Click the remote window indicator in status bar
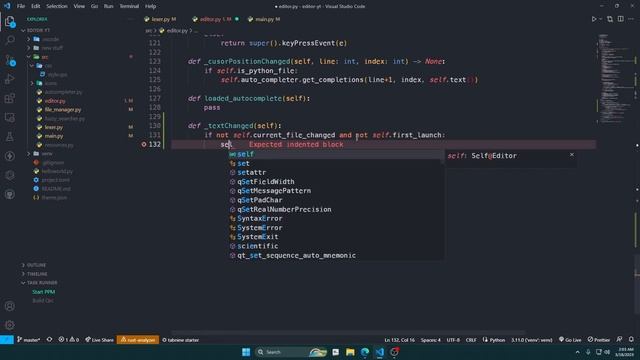This screenshot has height=360, width=640. point(7,340)
